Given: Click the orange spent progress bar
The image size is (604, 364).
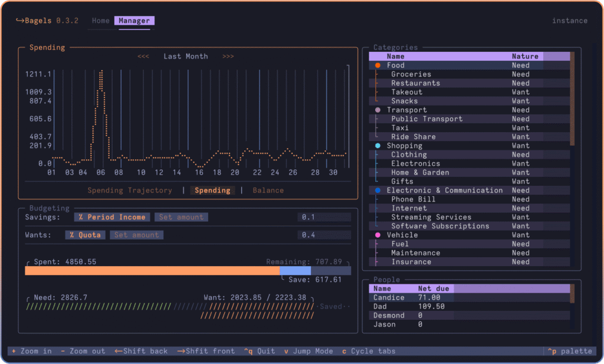Looking at the screenshot, I should [152, 271].
